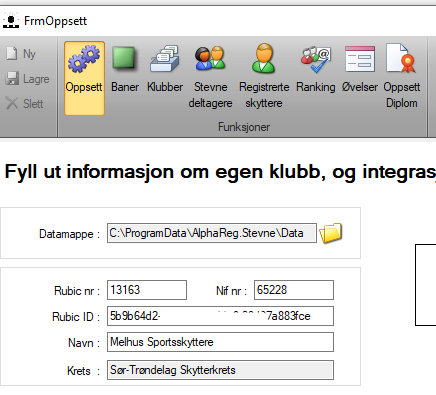Click the Krets field Sør-Trøndelag Skytterkrets
The width and height of the screenshot is (436, 395).
[220, 370]
